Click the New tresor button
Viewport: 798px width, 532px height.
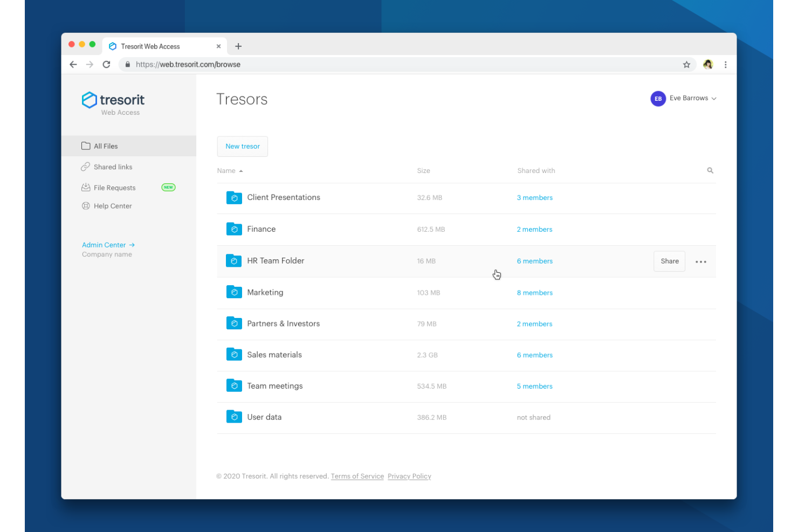pos(243,147)
